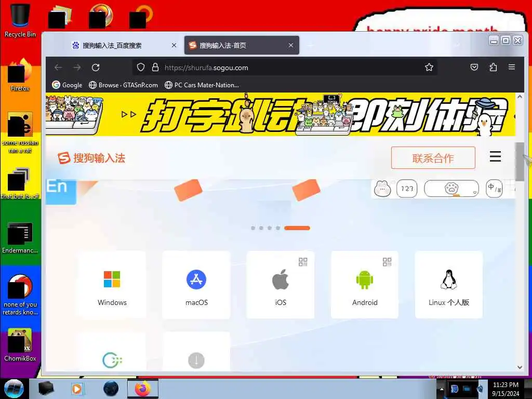Open the Endermanc... desktop icon

[x=20, y=237]
